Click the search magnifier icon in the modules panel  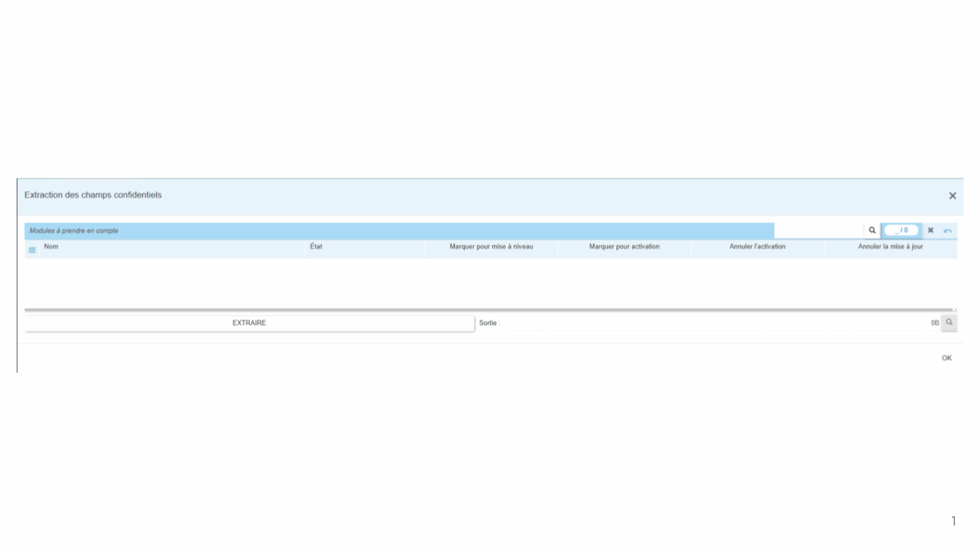[871, 230]
